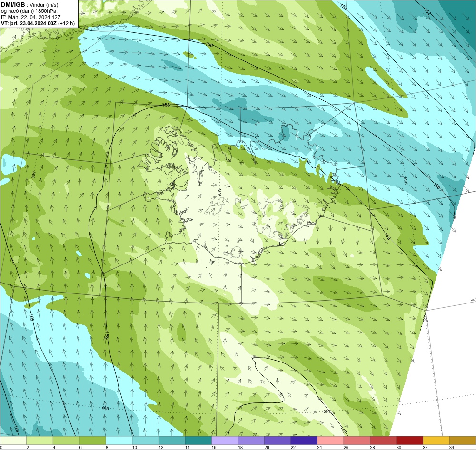Viewport: 476px width, 450px height.
Task: Click the dark indigo 22–24 m/s legend swatch
Action: click(304, 440)
